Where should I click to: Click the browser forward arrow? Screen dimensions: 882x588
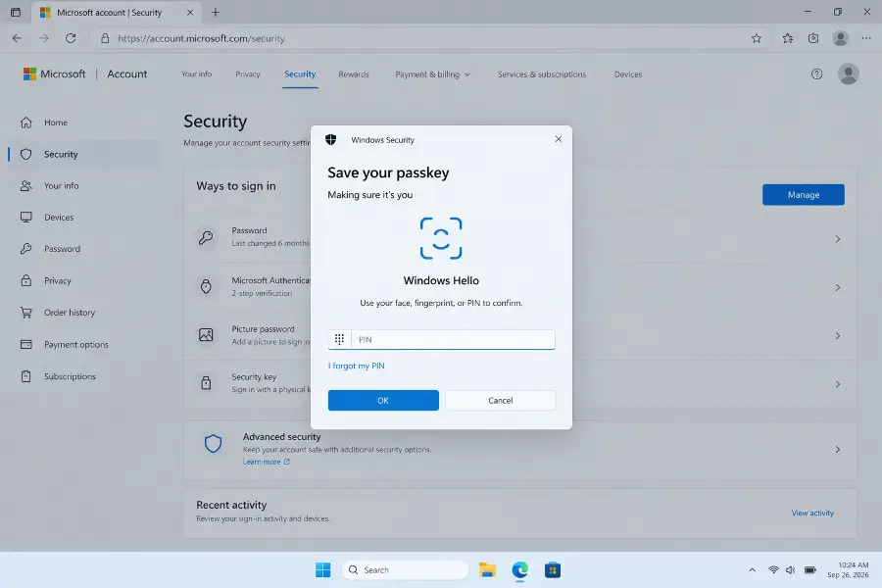[43, 38]
